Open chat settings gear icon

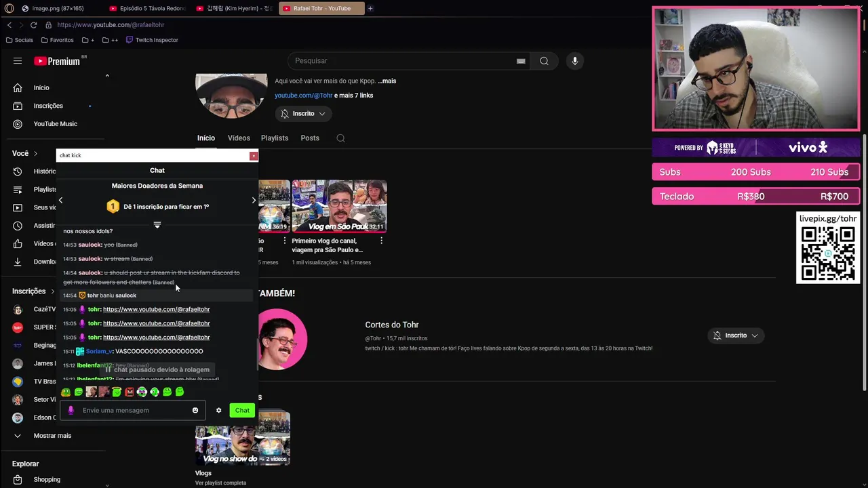tap(218, 411)
